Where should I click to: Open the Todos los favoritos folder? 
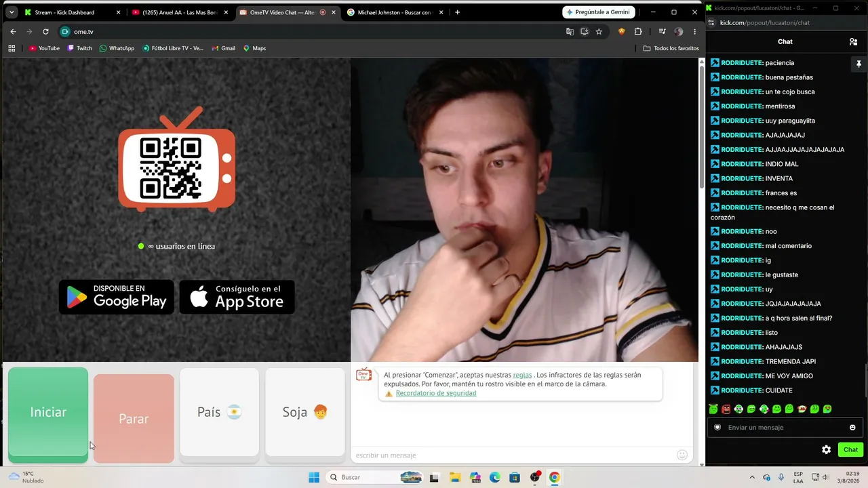coord(671,48)
